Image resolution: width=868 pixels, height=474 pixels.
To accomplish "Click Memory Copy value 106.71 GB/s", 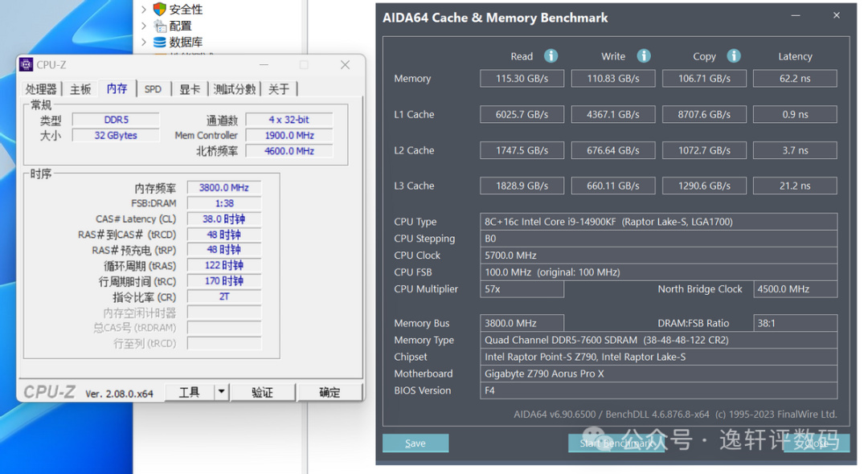I will pyautogui.click(x=704, y=79).
